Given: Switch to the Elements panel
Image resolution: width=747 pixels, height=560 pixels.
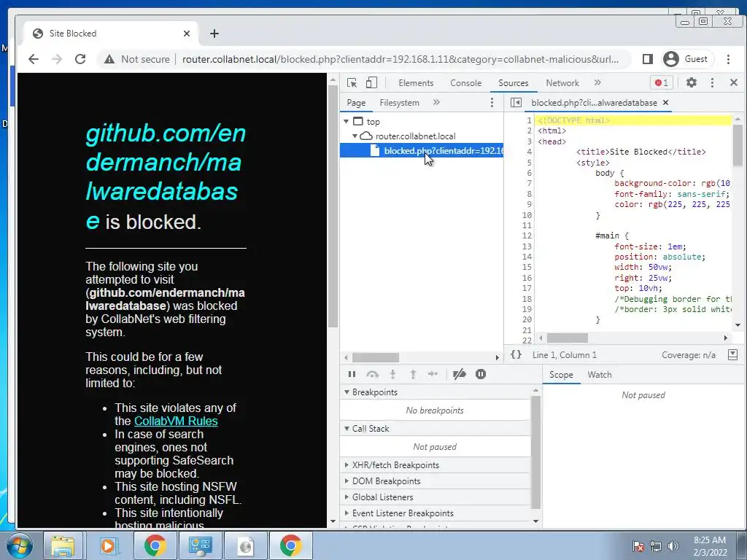Looking at the screenshot, I should coord(416,83).
